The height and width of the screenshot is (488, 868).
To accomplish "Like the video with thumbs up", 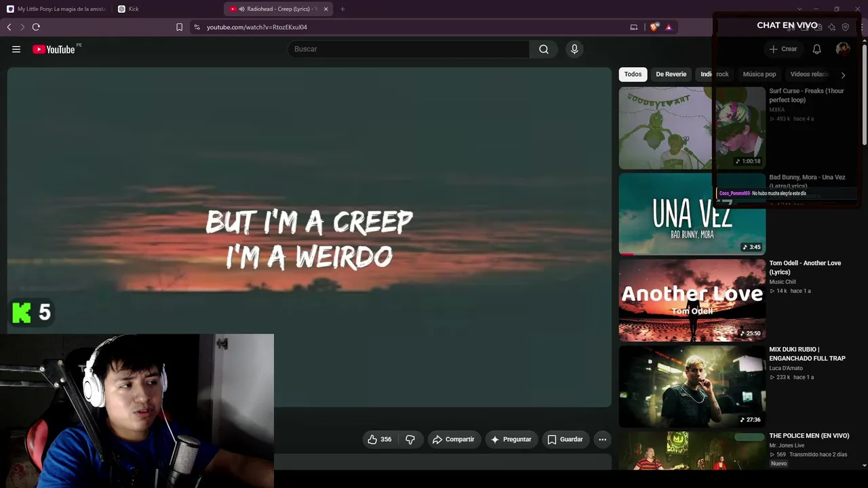I will click(x=380, y=439).
